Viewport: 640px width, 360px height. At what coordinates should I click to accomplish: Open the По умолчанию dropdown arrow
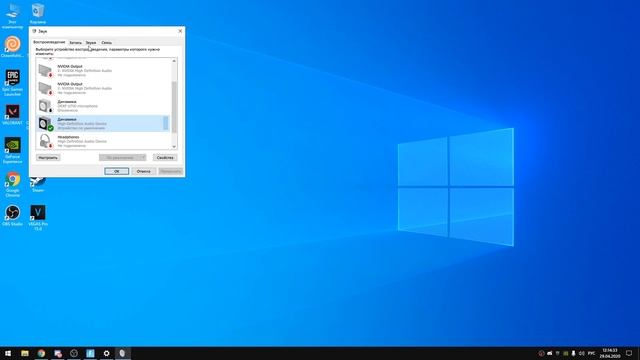143,158
